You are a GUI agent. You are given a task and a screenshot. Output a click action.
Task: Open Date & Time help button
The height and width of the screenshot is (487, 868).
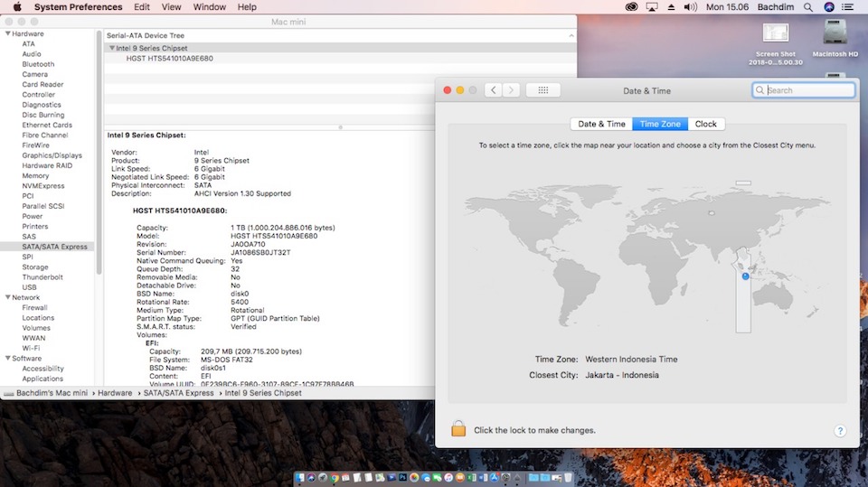click(840, 431)
